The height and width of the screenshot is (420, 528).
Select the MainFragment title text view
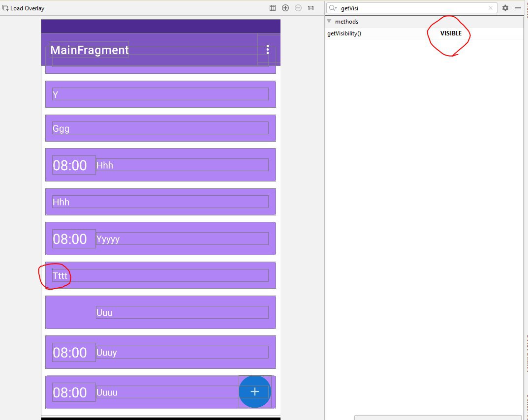tap(89, 50)
